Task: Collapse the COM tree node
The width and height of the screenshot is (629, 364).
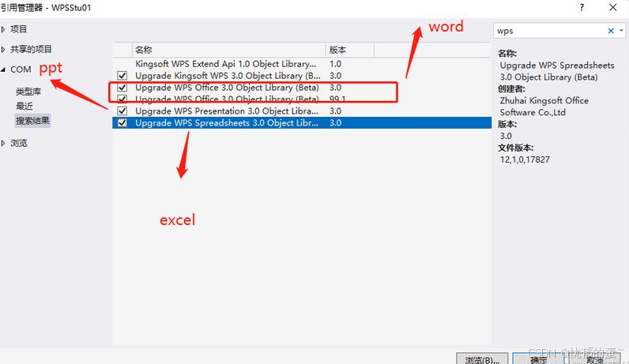Action: pyautogui.click(x=3, y=69)
